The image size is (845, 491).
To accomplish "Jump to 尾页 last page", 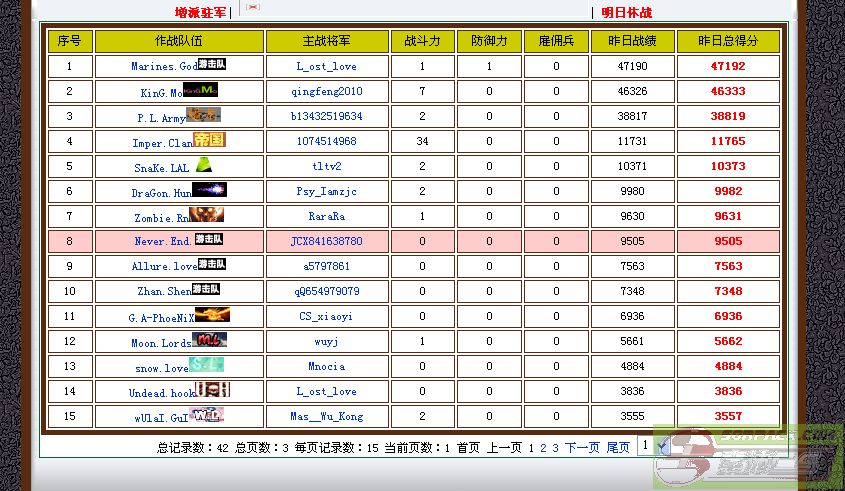I will click(x=618, y=448).
